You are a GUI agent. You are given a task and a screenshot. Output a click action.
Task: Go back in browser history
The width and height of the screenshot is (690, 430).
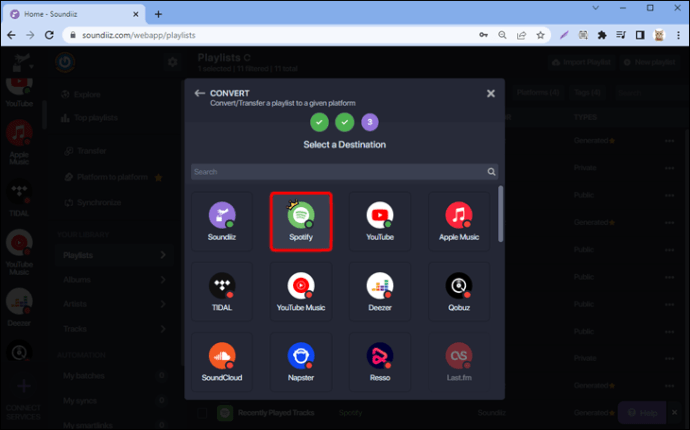pyautogui.click(x=11, y=35)
